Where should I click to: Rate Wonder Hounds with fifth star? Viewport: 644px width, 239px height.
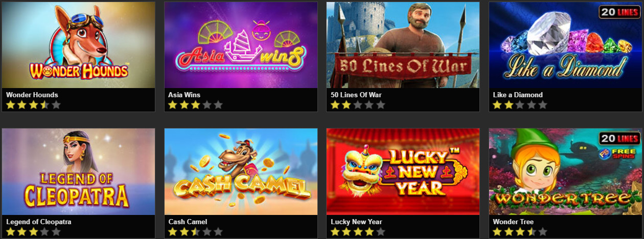(56, 105)
